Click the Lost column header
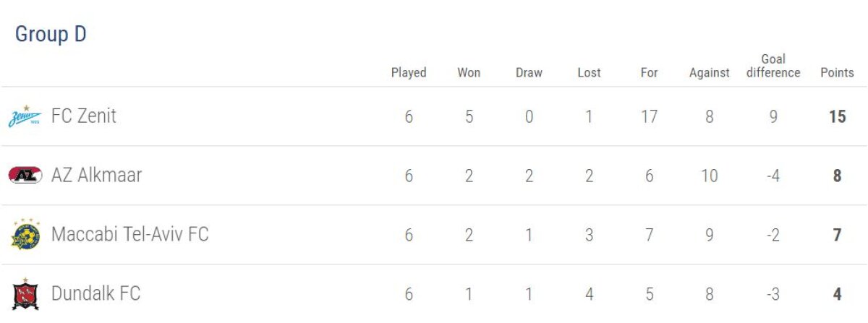Screen dimensions: 868x323 [x=589, y=73]
